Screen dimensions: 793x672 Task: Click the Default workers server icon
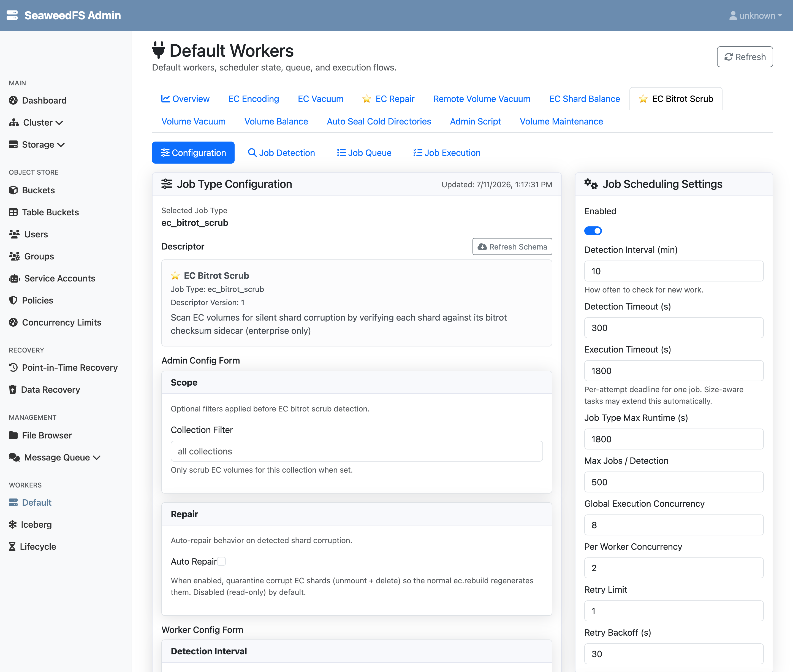click(x=13, y=502)
